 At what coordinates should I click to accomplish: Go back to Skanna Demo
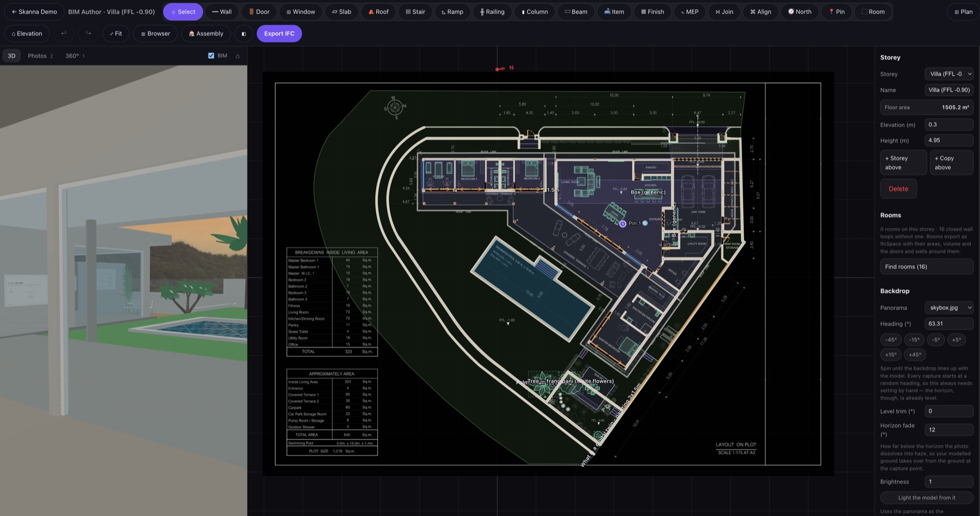point(34,11)
